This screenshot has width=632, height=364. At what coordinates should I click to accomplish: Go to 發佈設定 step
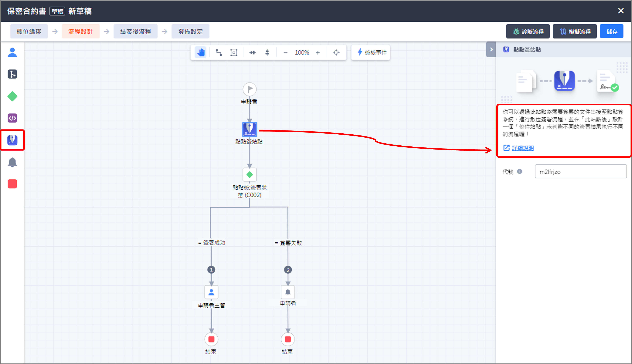[x=191, y=32]
